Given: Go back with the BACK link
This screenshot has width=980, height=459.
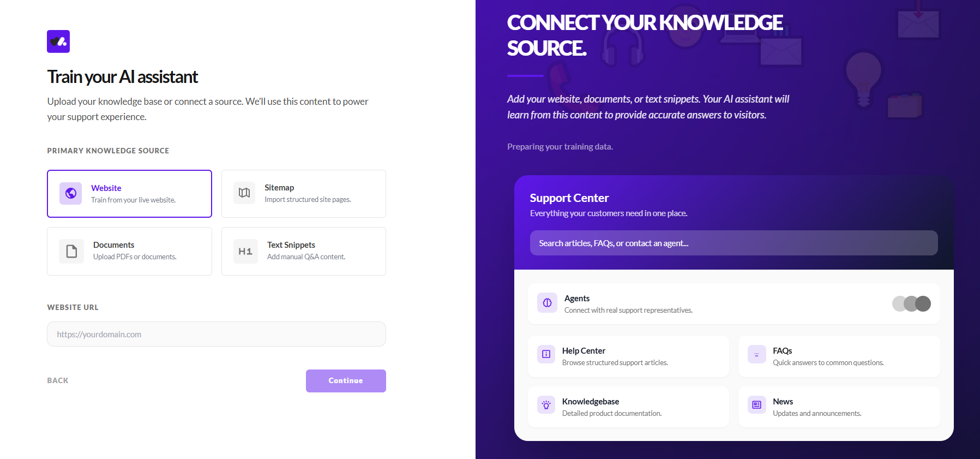Looking at the screenshot, I should coord(58,380).
